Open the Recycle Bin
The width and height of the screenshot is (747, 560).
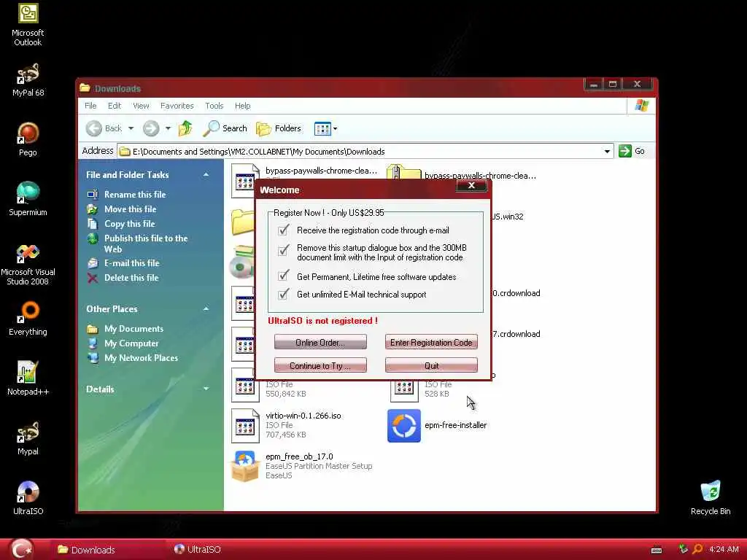tap(711, 497)
